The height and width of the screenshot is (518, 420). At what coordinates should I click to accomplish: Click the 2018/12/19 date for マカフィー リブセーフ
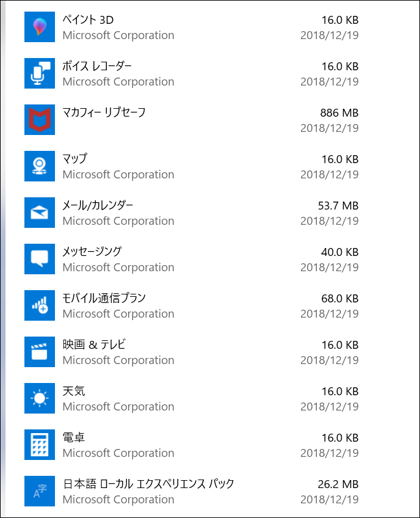(330, 128)
